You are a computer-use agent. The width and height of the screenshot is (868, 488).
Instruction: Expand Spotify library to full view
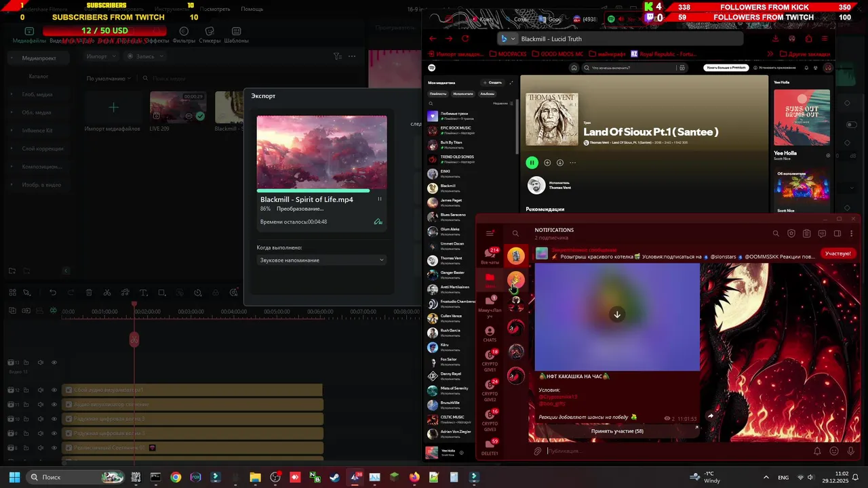[x=511, y=82]
